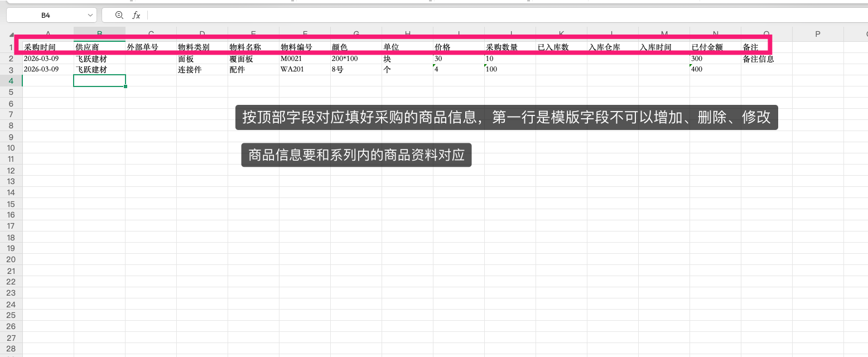Select the cell containing M0021
The image size is (868, 357).
coord(305,59)
